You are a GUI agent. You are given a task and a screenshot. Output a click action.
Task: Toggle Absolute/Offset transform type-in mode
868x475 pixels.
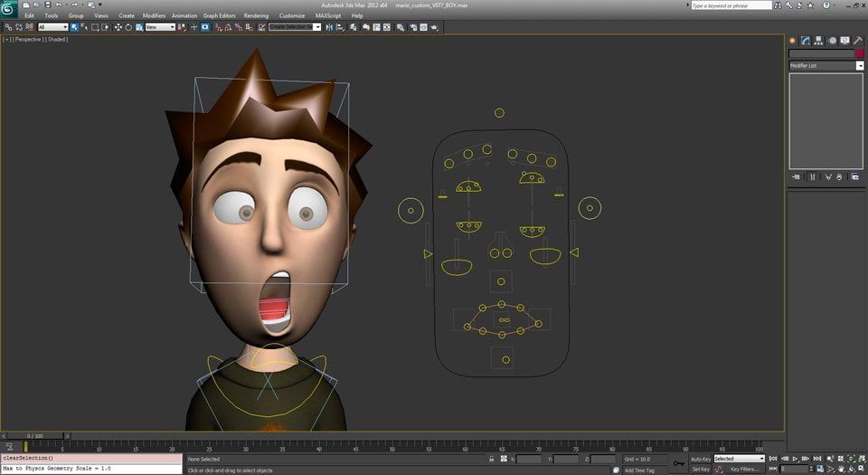[x=504, y=459]
